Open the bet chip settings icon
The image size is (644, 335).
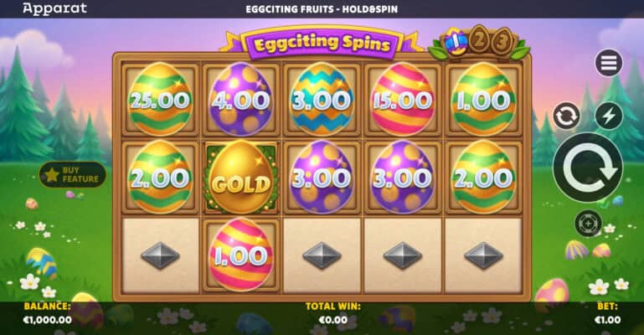(588, 224)
